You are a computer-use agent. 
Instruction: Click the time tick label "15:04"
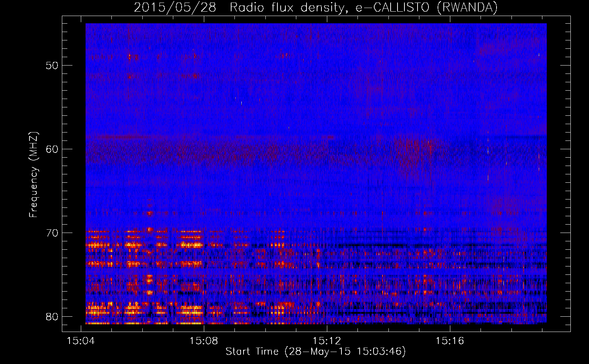[x=81, y=341]
